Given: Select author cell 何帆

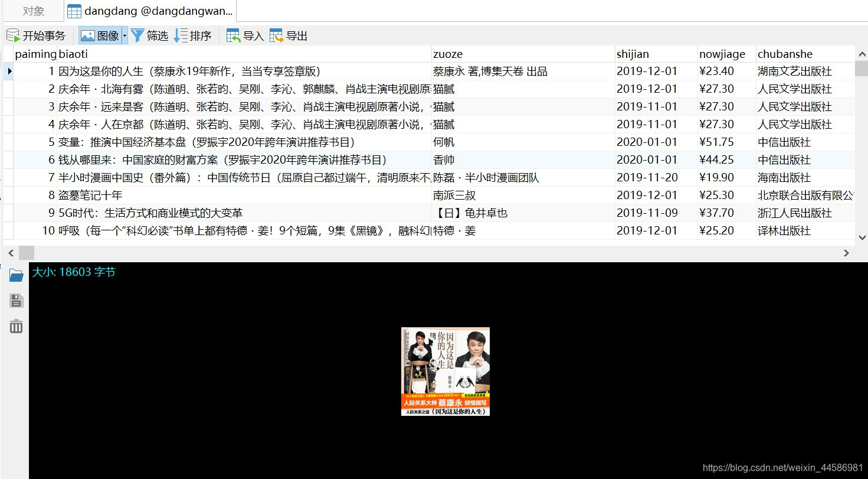Looking at the screenshot, I should [x=523, y=142].
